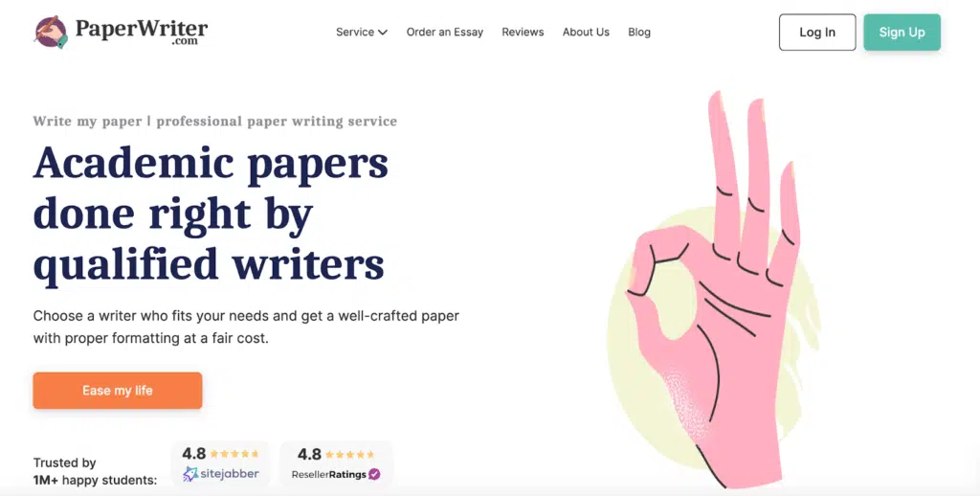This screenshot has width=980, height=496.
Task: Click the Sitejabber rating stars
Action: [234, 454]
